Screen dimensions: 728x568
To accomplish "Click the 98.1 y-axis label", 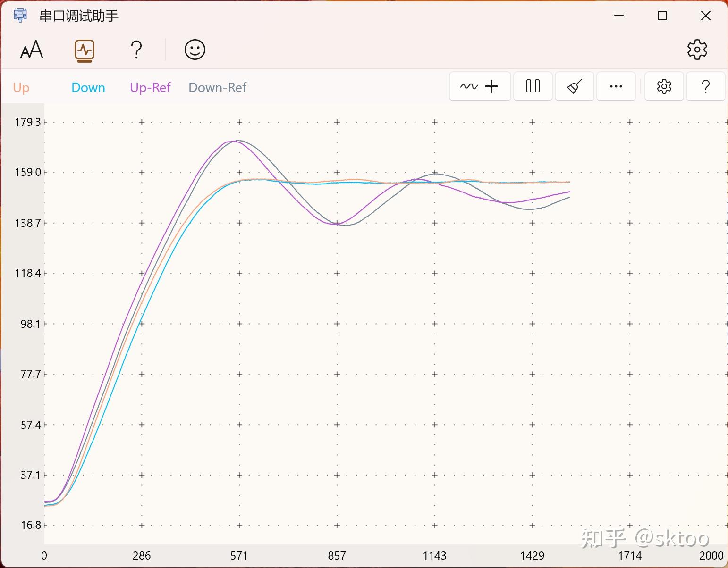I will click(30, 324).
